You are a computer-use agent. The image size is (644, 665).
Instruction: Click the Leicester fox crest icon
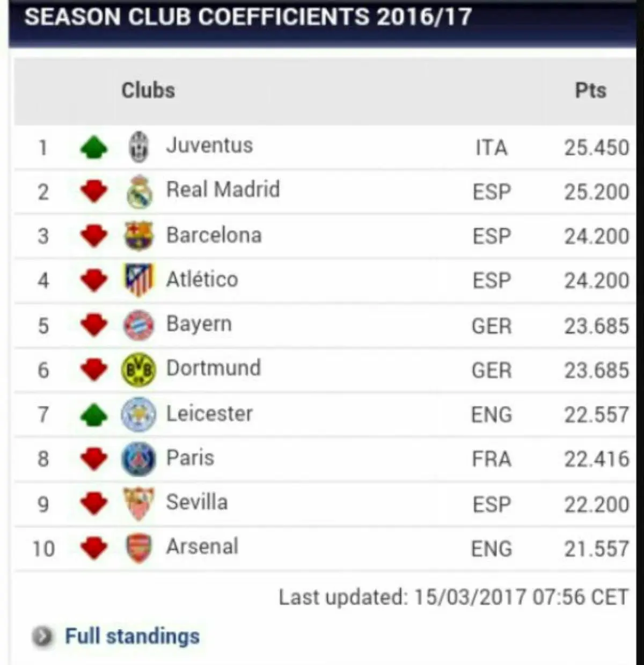point(139,414)
